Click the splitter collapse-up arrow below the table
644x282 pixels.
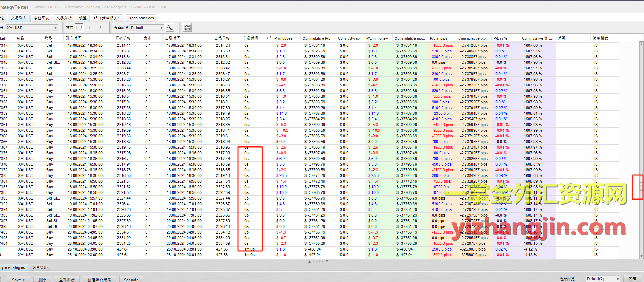click(309, 261)
